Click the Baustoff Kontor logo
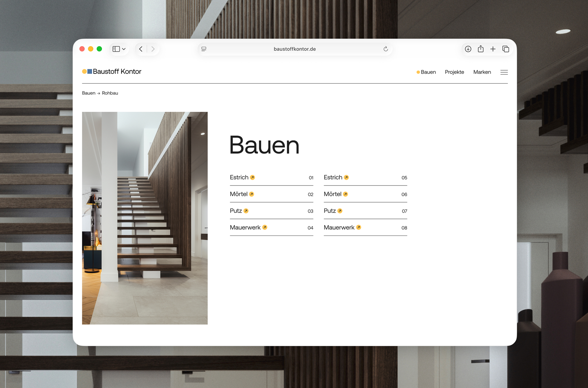This screenshot has width=588, height=388. (112, 71)
